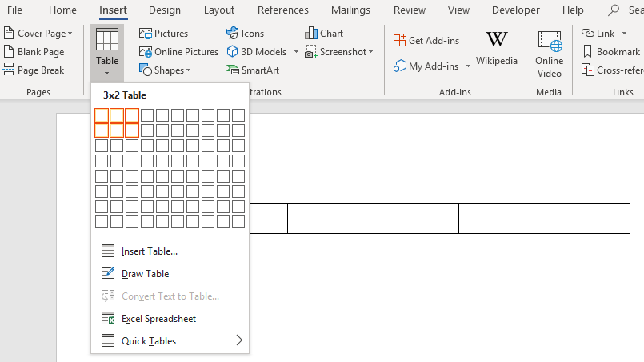This screenshot has height=362, width=644.
Task: Open the Review tab
Action: [x=410, y=10]
